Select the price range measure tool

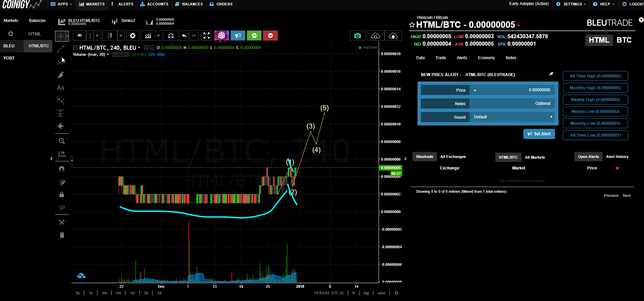pos(62,154)
